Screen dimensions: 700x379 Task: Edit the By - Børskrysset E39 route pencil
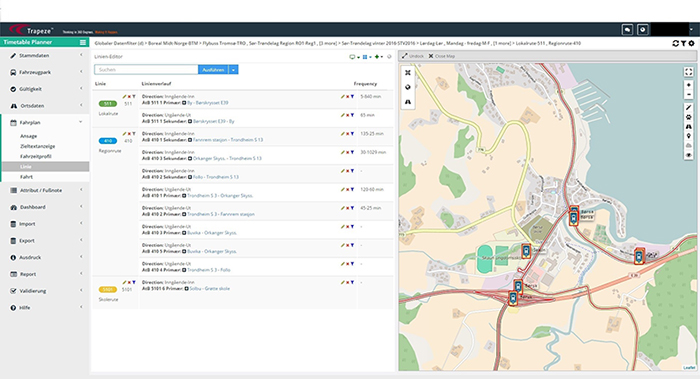(x=342, y=96)
